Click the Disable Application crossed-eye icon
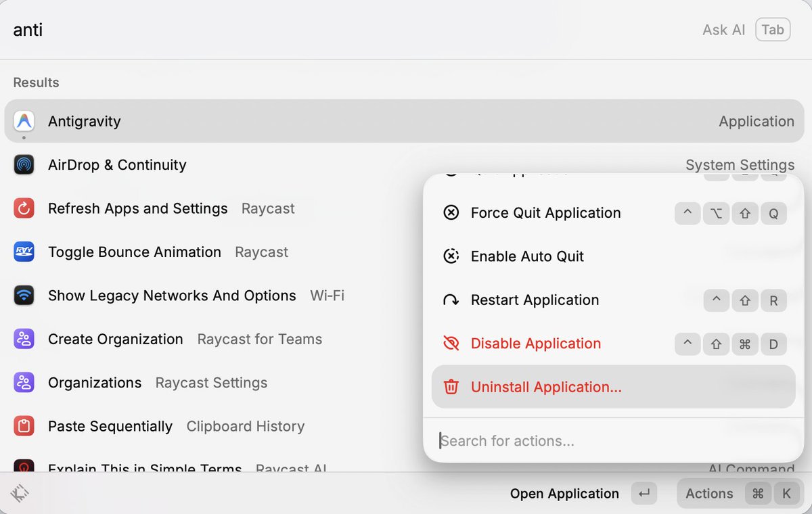Image resolution: width=812 pixels, height=514 pixels. [x=451, y=344]
